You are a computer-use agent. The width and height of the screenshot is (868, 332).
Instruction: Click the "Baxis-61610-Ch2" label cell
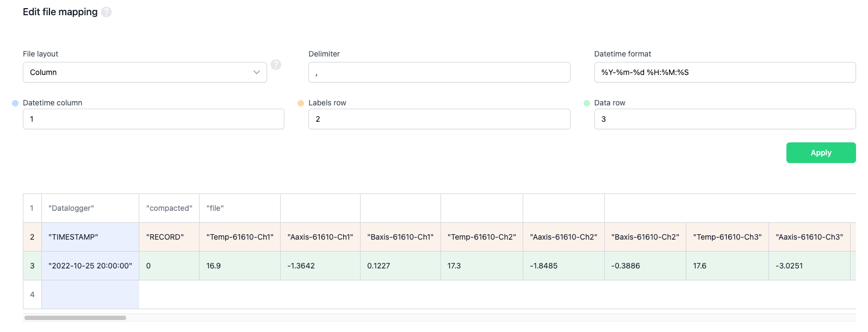coord(645,237)
